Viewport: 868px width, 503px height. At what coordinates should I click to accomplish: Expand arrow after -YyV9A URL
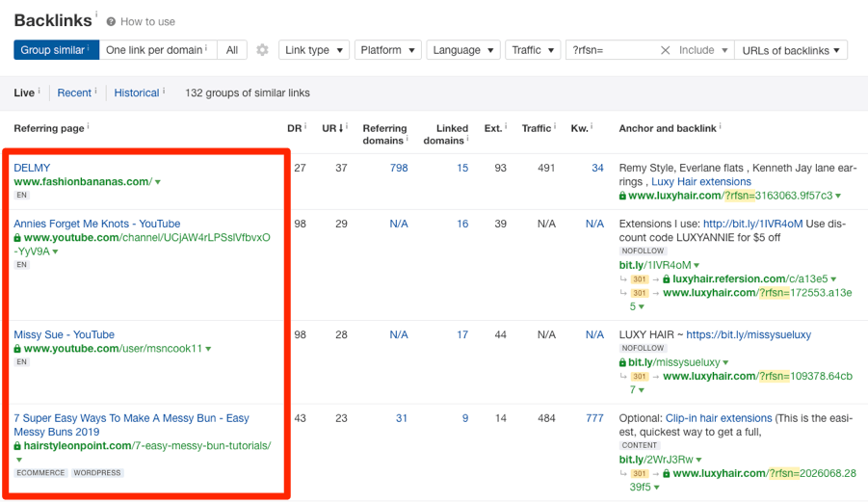pyautogui.click(x=55, y=252)
